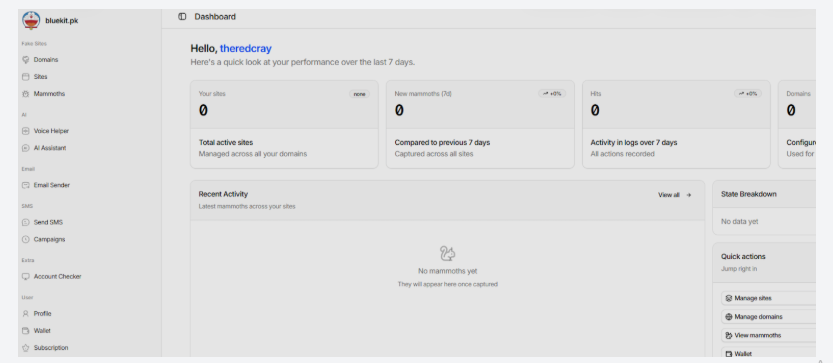The image size is (833, 363).
Task: Click the Profile person icon
Action: click(26, 314)
